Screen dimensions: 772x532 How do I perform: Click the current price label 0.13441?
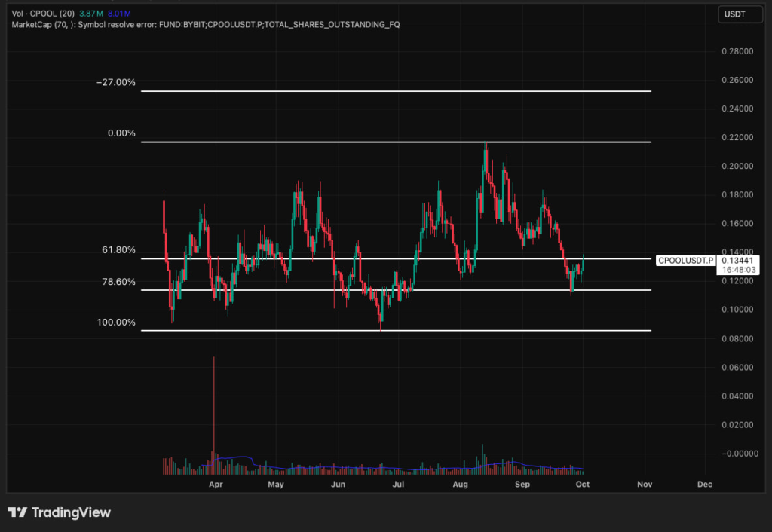tap(740, 260)
